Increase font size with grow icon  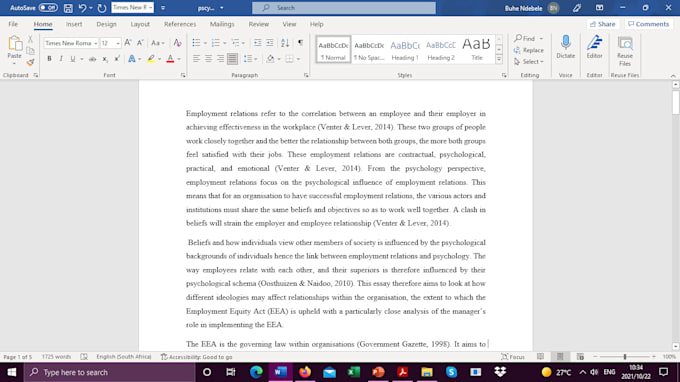(x=128, y=43)
